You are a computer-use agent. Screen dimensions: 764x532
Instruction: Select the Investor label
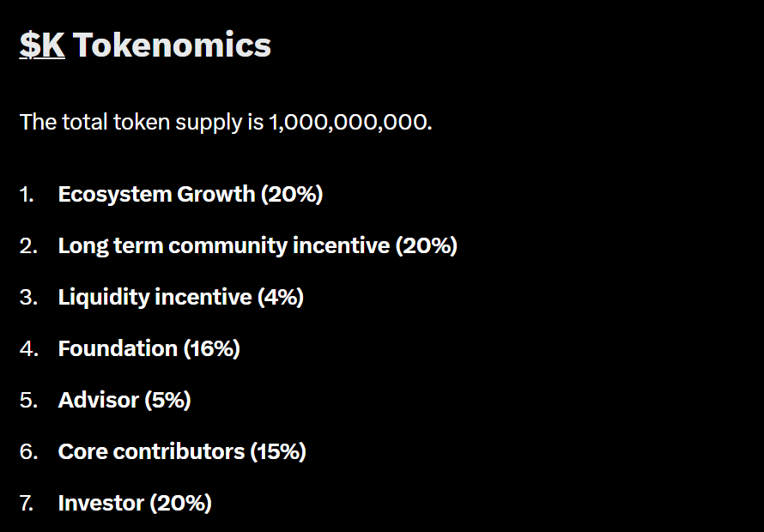[x=101, y=503]
